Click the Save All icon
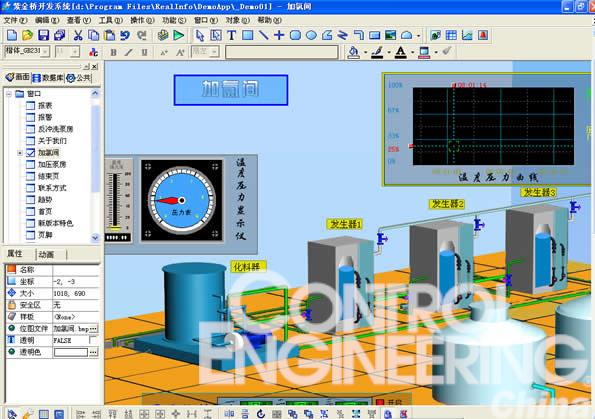The height and width of the screenshot is (419, 595). pos(60,35)
